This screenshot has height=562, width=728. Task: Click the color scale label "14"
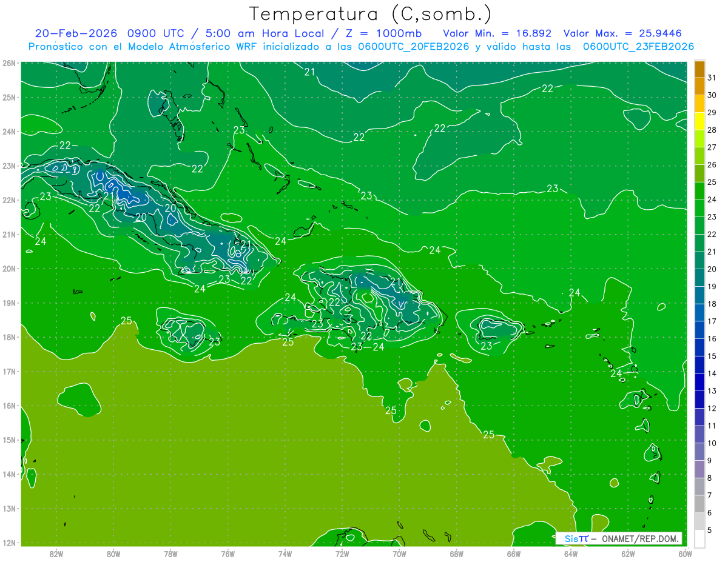(x=712, y=373)
